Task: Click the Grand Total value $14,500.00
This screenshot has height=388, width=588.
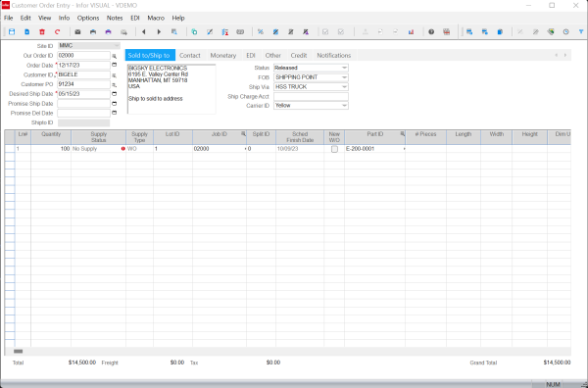Action: 557,363
